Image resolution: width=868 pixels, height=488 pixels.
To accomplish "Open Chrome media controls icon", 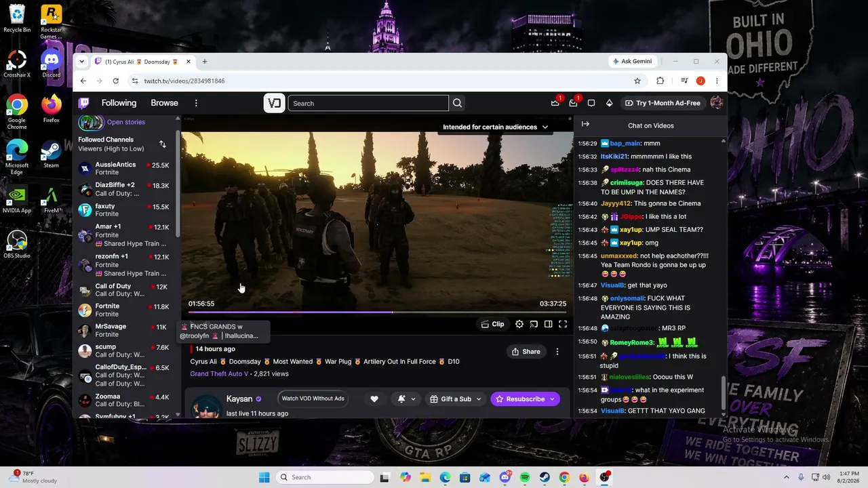I will pyautogui.click(x=684, y=81).
